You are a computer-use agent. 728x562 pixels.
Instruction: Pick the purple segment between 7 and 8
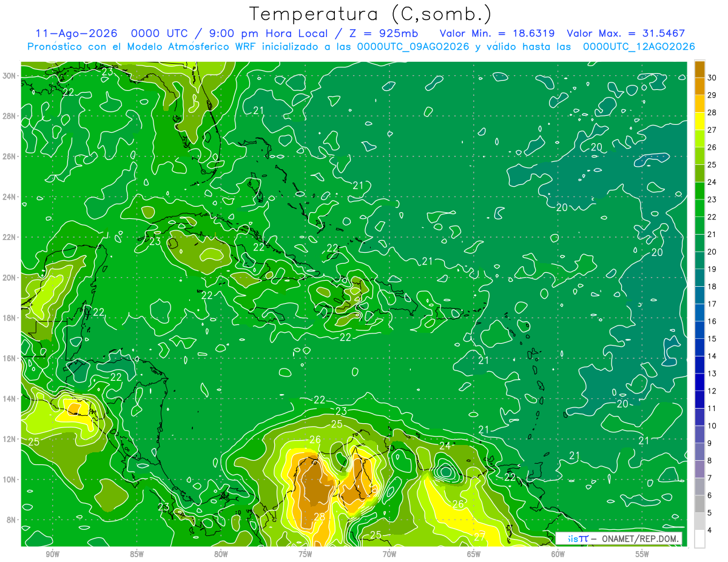[699, 469]
